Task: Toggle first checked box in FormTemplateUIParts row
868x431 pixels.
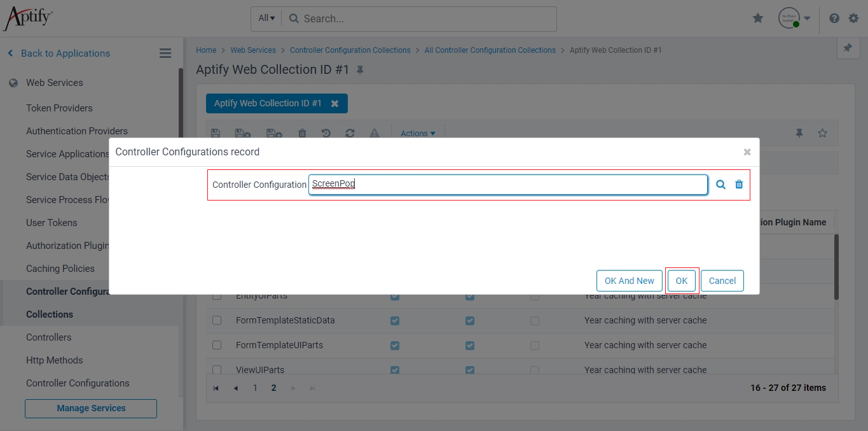Action: tap(395, 345)
